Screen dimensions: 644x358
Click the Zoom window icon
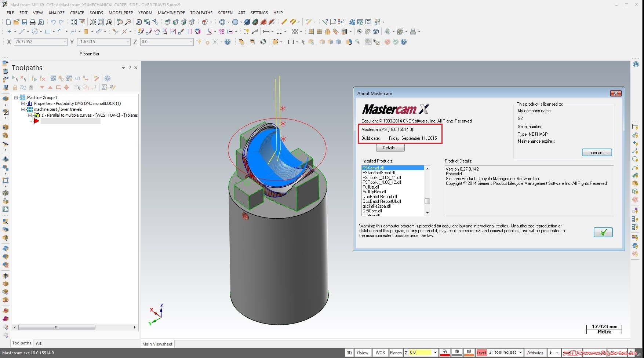click(x=92, y=22)
